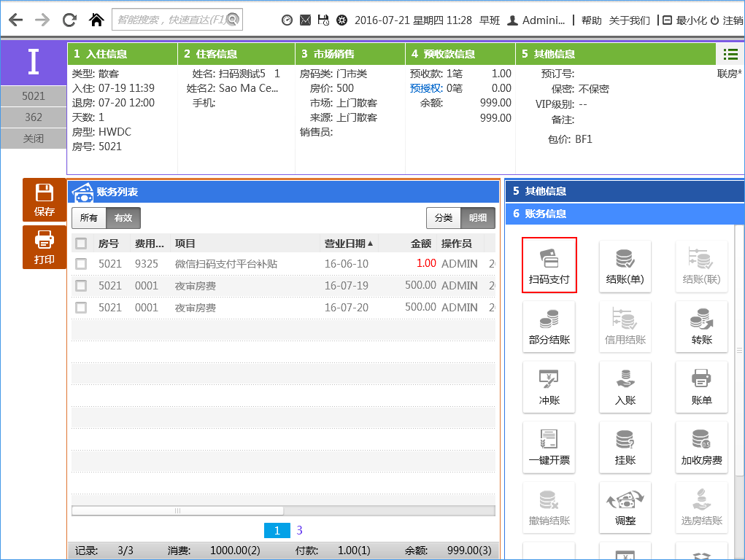Open the list menu icon beside 其他信息
This screenshot has width=745, height=560.
point(730,54)
